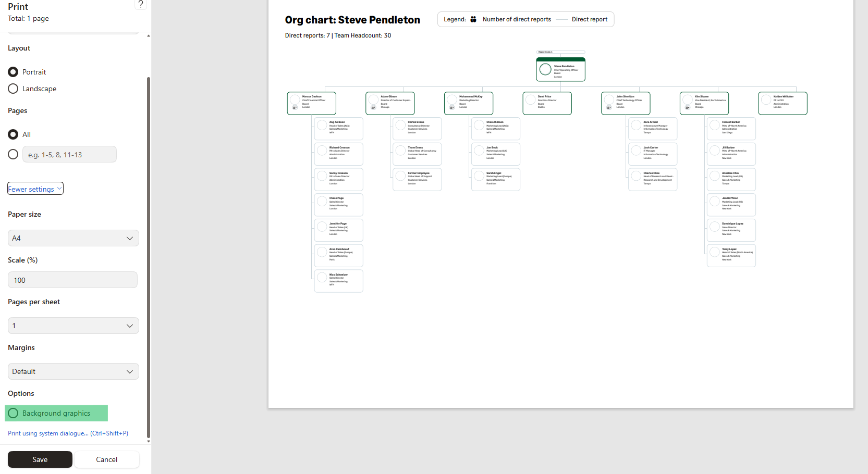Click Scale percent input field

tap(72, 280)
